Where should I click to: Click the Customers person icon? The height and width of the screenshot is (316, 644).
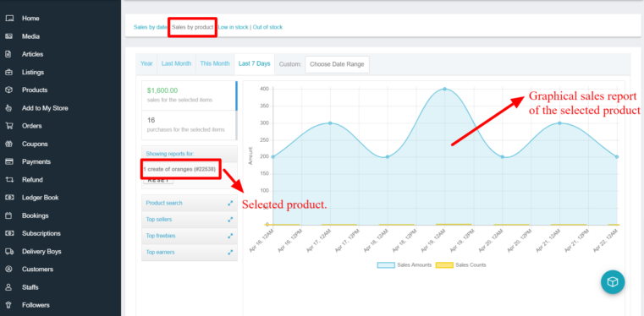pos(9,270)
